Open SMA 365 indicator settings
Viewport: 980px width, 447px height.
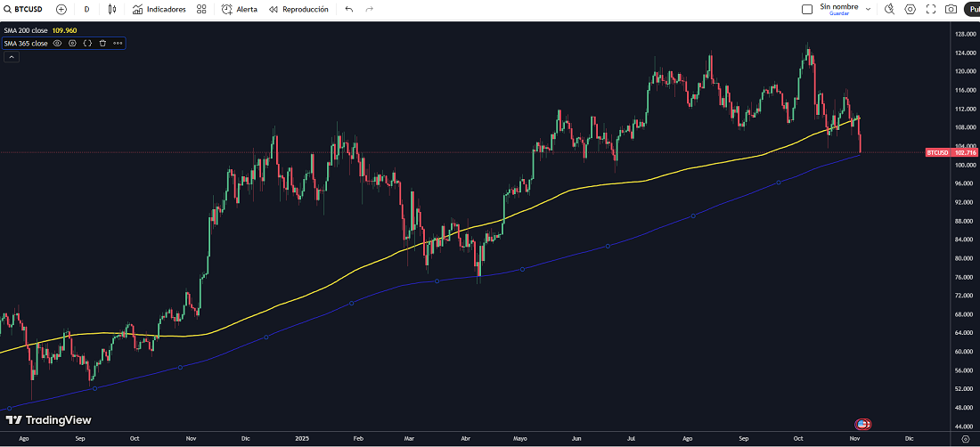[72, 43]
